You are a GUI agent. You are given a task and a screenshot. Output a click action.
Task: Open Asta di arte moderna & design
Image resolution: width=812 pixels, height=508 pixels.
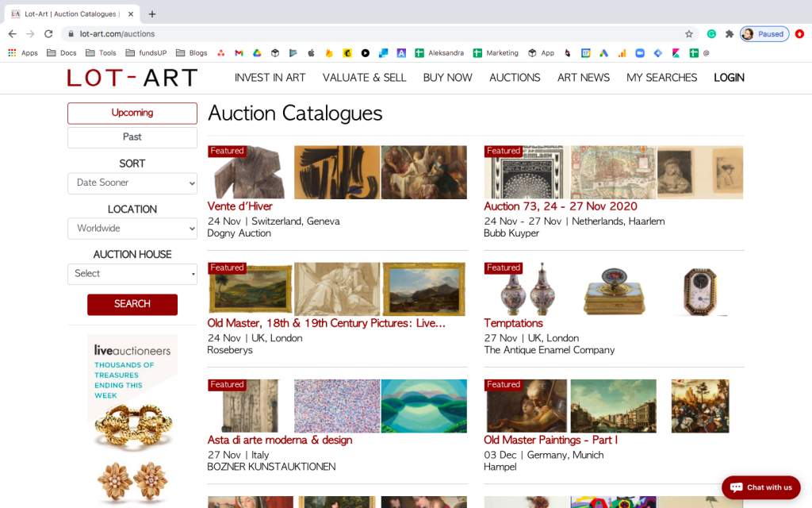point(280,440)
